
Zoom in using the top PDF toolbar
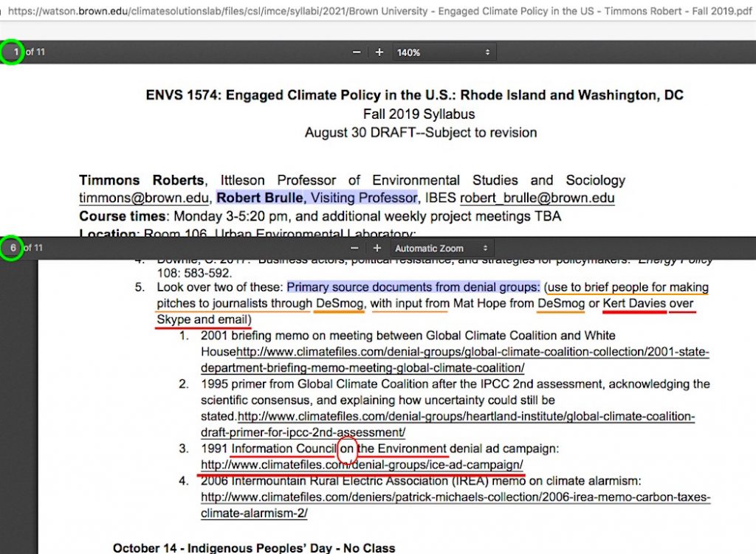click(379, 52)
